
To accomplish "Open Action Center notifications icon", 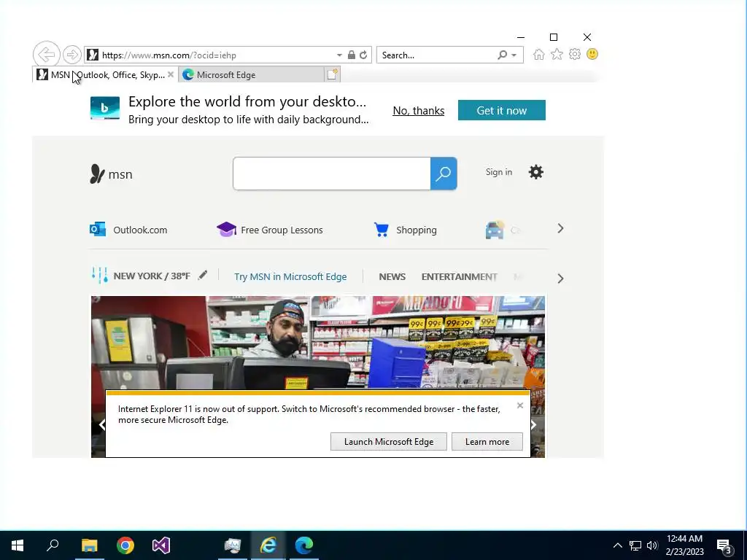I will click(x=724, y=546).
